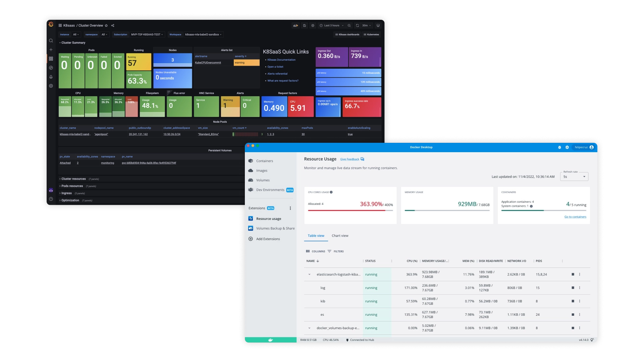Screen dimensions: 644x362
Task: Open the K8saas dashboards links menu
Action: (347, 35)
